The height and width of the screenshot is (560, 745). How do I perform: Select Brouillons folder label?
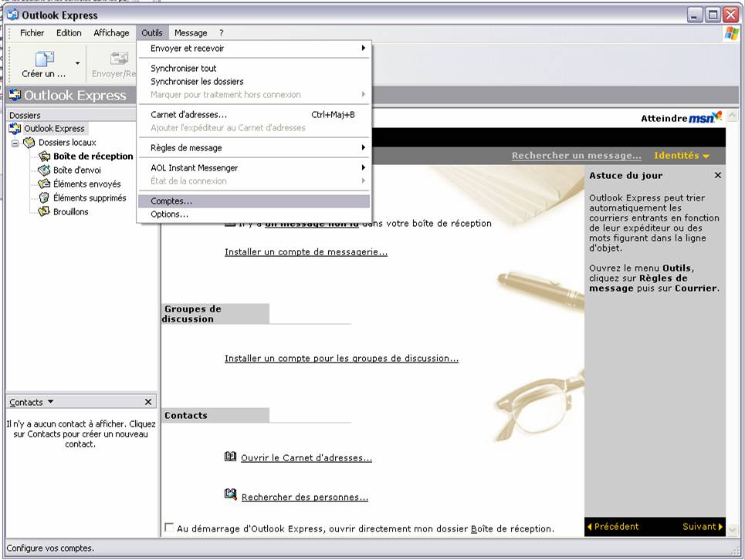point(71,211)
